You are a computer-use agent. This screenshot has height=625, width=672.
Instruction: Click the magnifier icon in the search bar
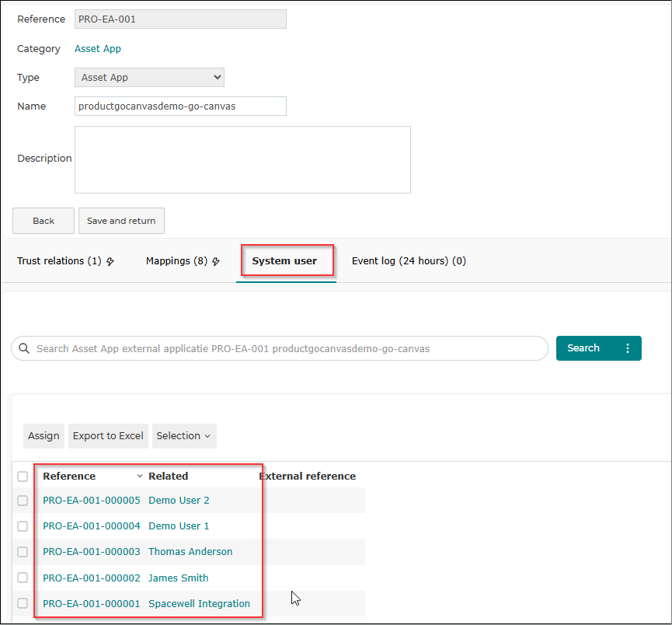(24, 348)
